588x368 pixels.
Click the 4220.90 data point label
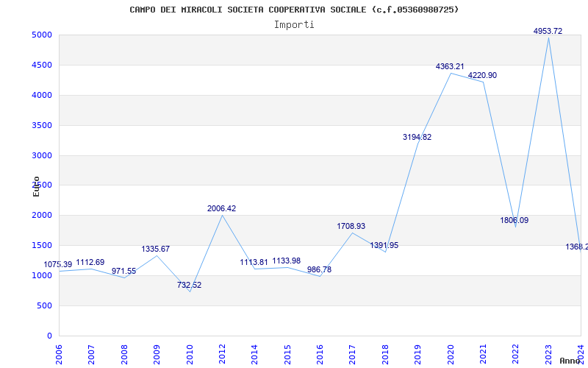482,76
